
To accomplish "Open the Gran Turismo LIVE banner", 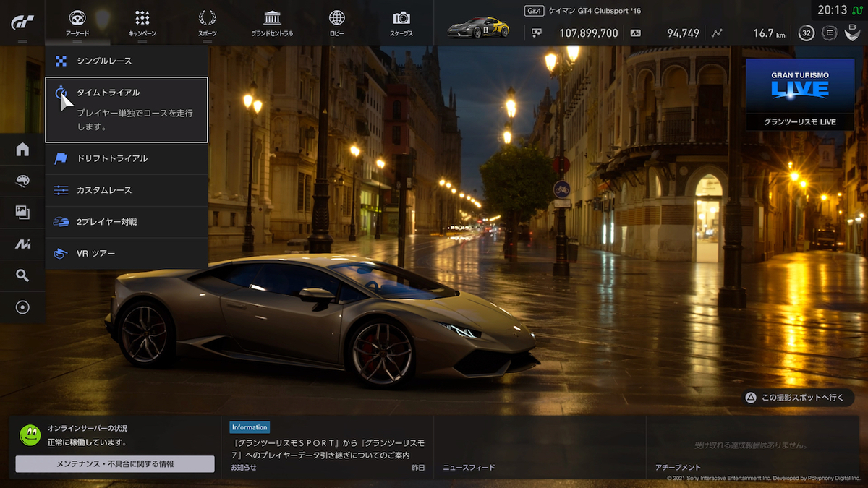I will coord(799,94).
